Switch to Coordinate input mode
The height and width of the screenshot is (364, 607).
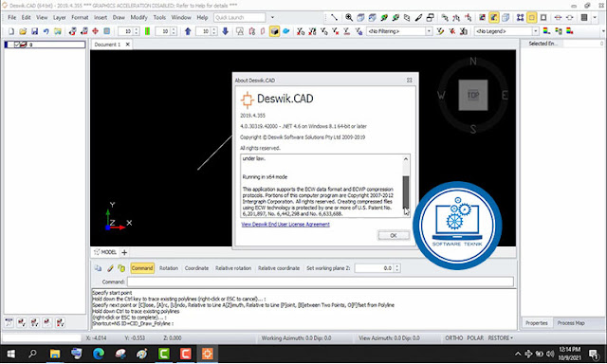click(196, 268)
